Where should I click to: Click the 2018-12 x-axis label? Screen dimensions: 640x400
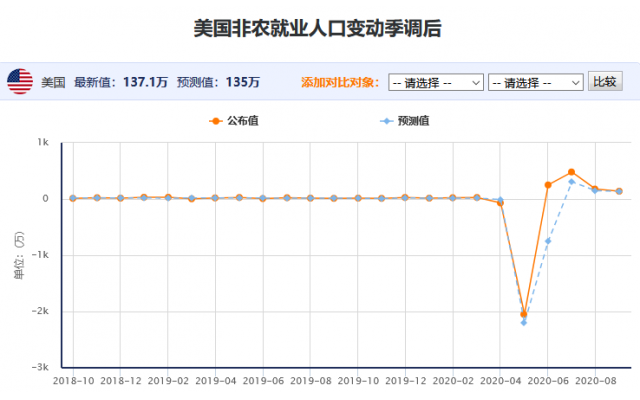pos(120,381)
